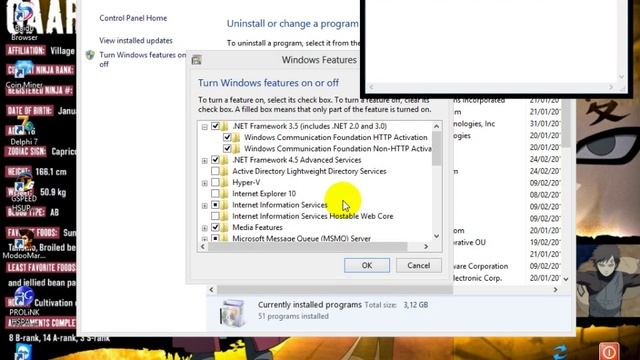The width and height of the screenshot is (640, 360).
Task: Open View installed updates link
Action: coord(136,40)
